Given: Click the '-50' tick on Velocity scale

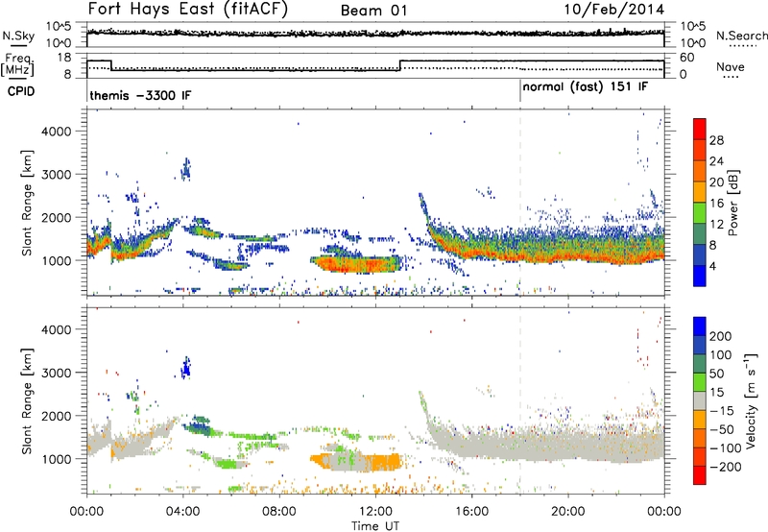Looking at the screenshot, I should tap(722, 429).
